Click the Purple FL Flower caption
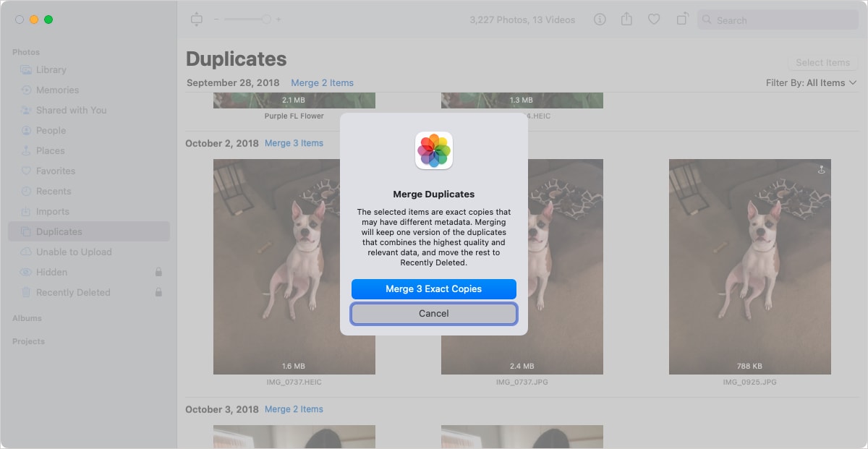 point(293,115)
